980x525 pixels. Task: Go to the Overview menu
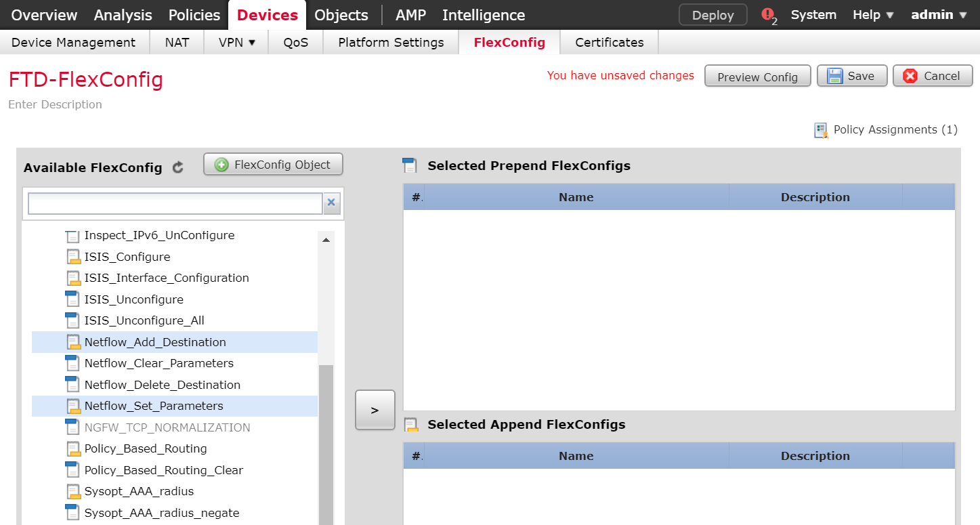pos(45,15)
